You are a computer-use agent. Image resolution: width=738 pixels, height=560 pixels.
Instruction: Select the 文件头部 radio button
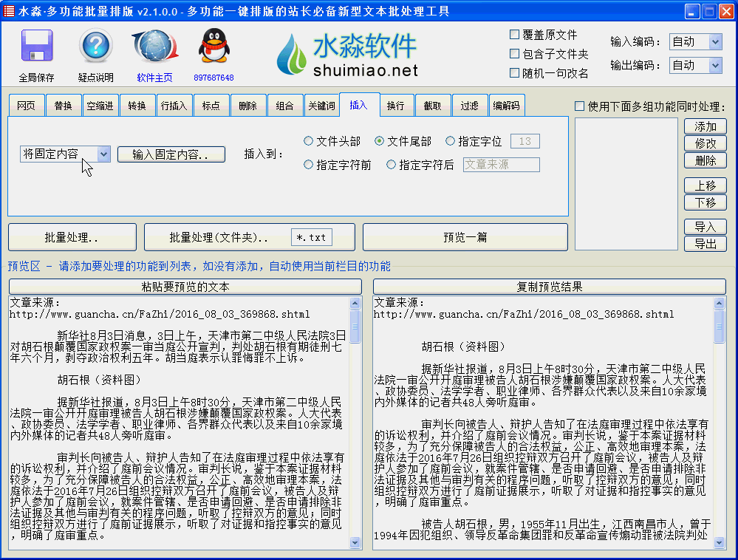click(x=309, y=141)
